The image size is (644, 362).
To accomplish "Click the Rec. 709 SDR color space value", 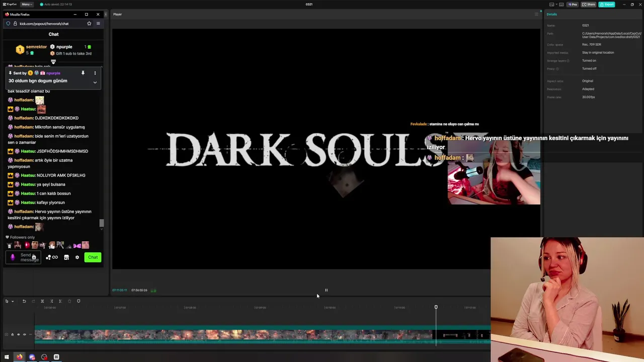I will (592, 44).
